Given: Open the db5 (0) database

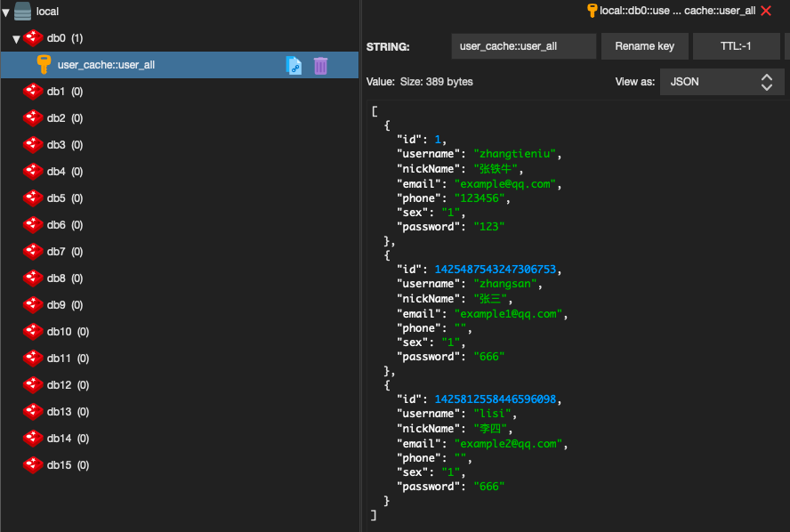Looking at the screenshot, I should click(64, 198).
